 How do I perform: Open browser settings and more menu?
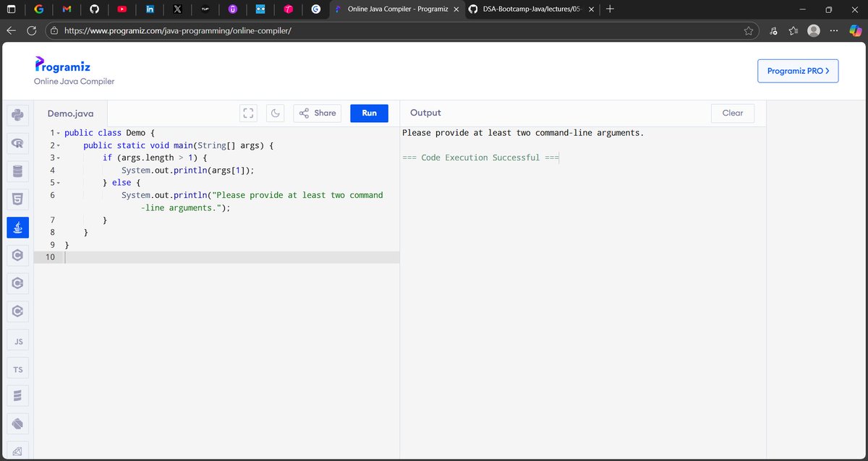click(834, 31)
